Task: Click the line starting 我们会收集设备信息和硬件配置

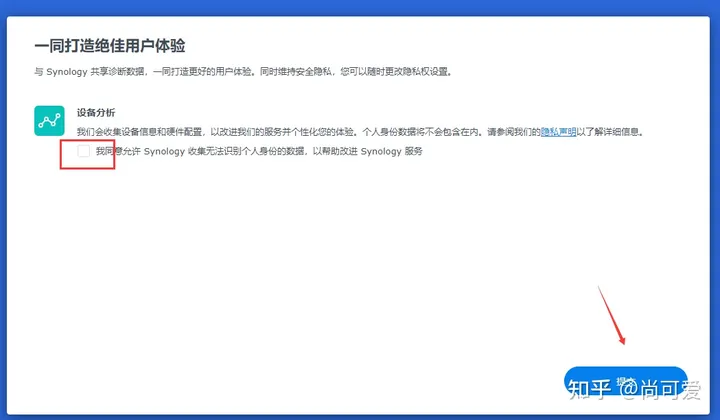Action: coord(361,132)
